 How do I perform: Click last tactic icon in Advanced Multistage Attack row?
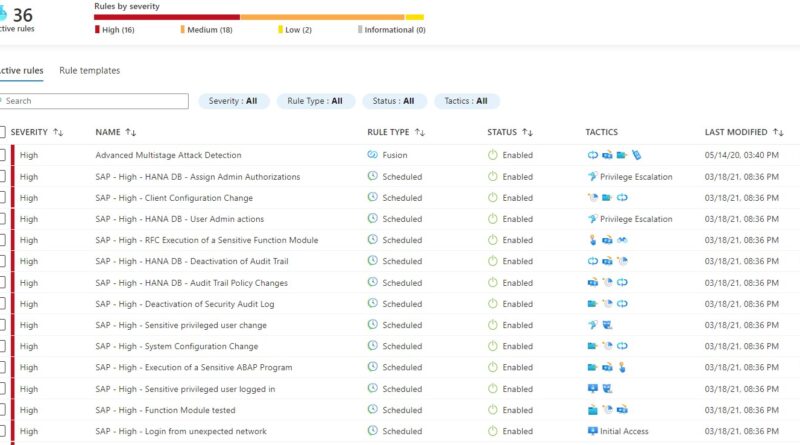click(x=636, y=155)
